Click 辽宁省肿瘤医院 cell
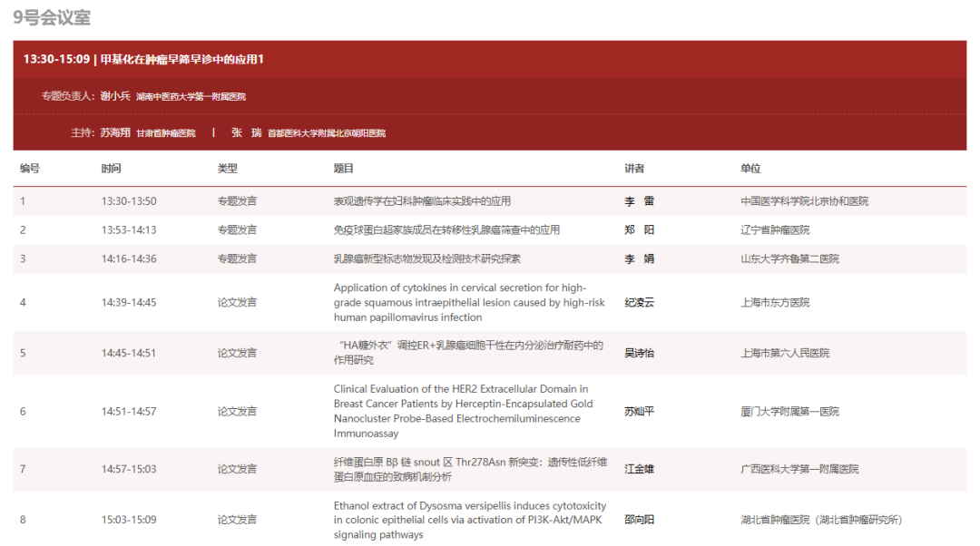 point(775,229)
